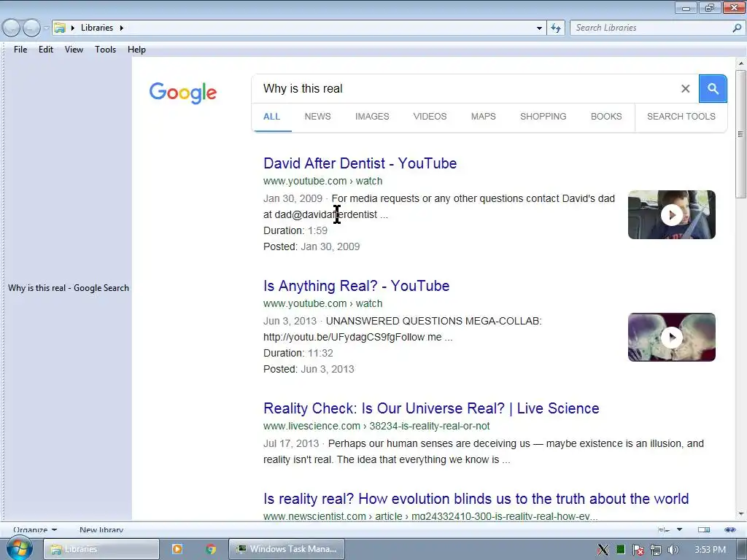Toggle the preview pane icon

[704, 529]
